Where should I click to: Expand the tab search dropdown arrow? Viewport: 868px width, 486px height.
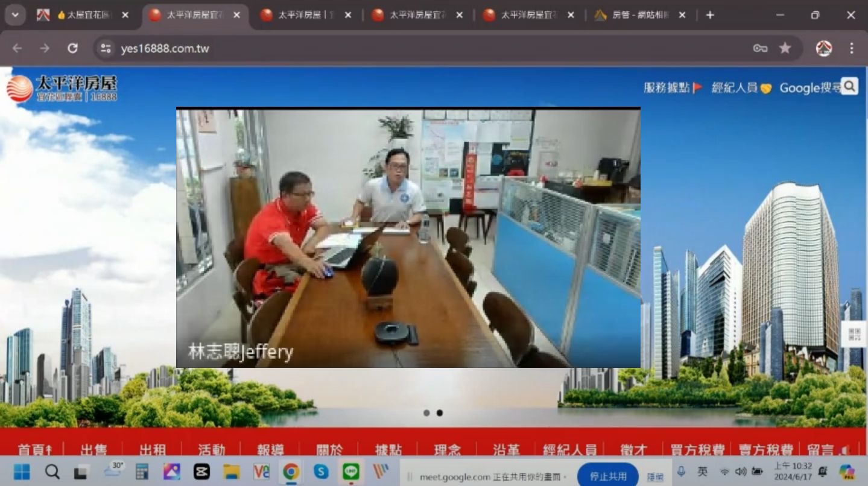(x=15, y=15)
